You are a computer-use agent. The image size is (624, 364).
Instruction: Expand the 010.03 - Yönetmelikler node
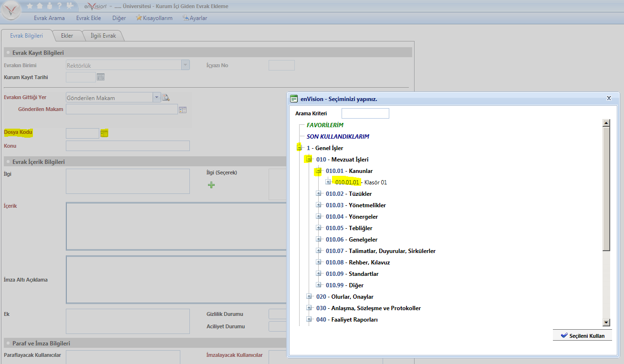[x=318, y=205]
